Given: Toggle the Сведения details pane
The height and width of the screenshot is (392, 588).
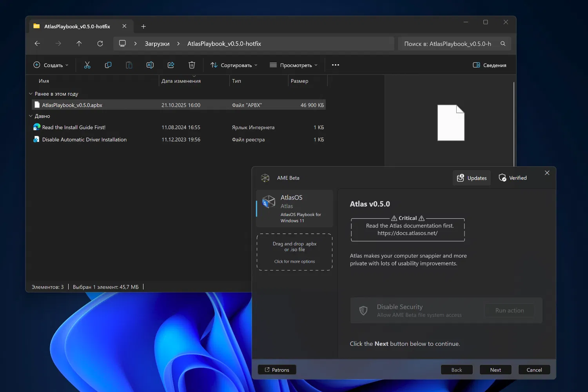Looking at the screenshot, I should pos(490,65).
